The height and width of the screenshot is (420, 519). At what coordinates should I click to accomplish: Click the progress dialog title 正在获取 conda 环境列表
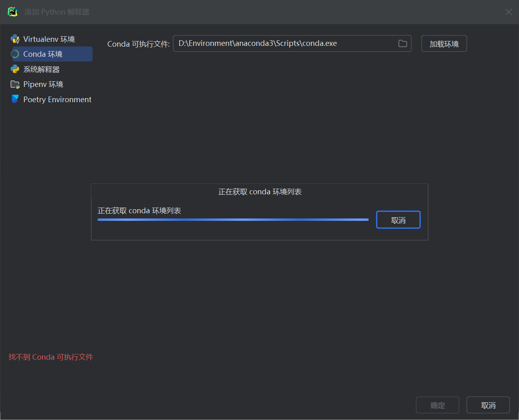tap(260, 192)
